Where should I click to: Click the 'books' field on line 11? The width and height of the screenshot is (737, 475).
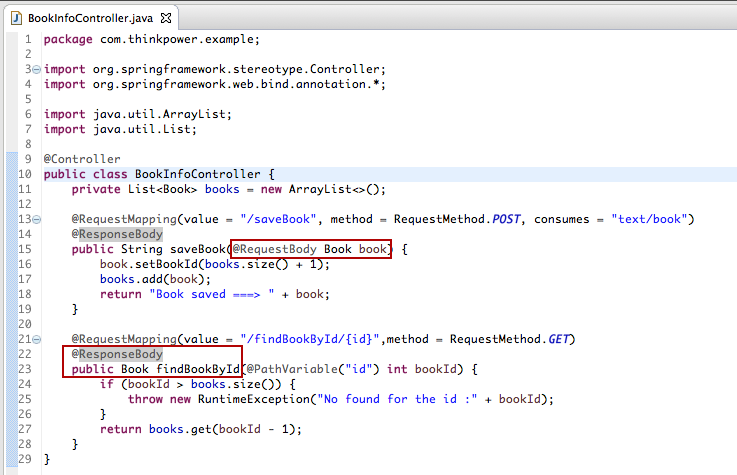point(222,189)
